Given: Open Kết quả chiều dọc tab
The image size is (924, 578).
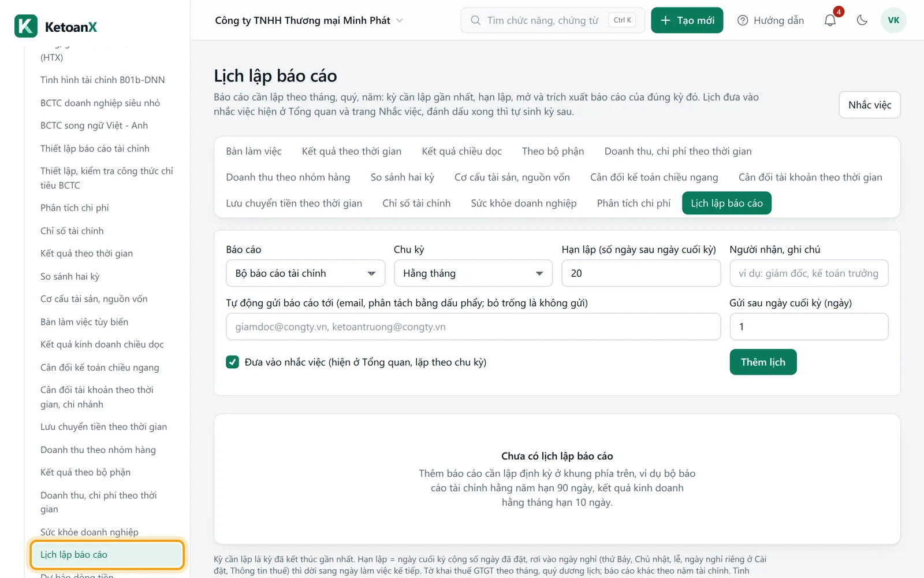Looking at the screenshot, I should [461, 151].
